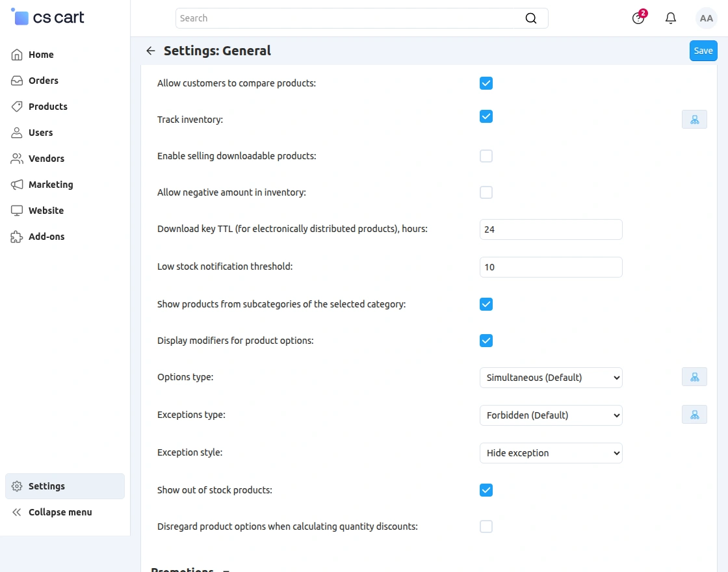
Task: Tick Allow negative amount in inventory
Action: click(486, 192)
